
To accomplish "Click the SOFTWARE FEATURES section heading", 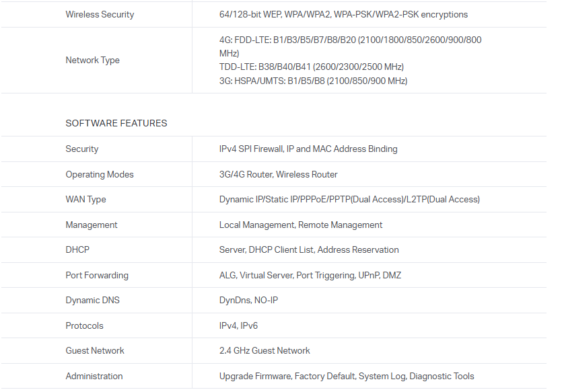I will tap(116, 123).
